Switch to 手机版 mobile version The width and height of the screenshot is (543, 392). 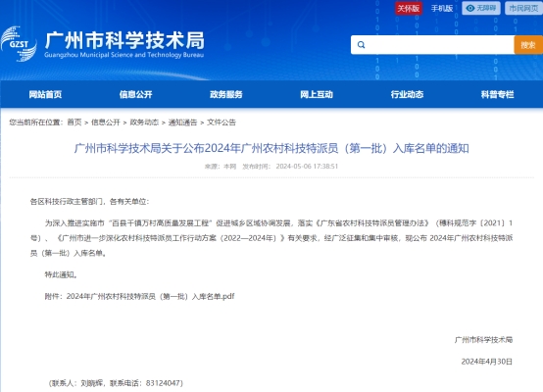click(x=442, y=8)
